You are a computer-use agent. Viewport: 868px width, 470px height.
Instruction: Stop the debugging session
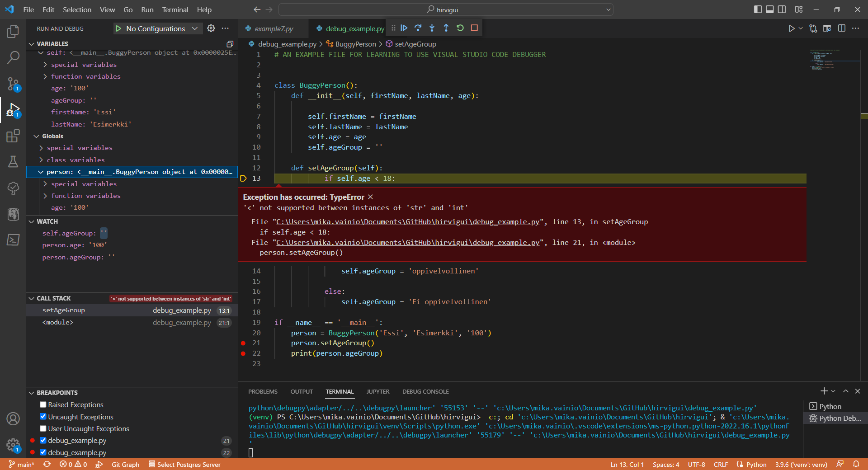click(x=474, y=28)
